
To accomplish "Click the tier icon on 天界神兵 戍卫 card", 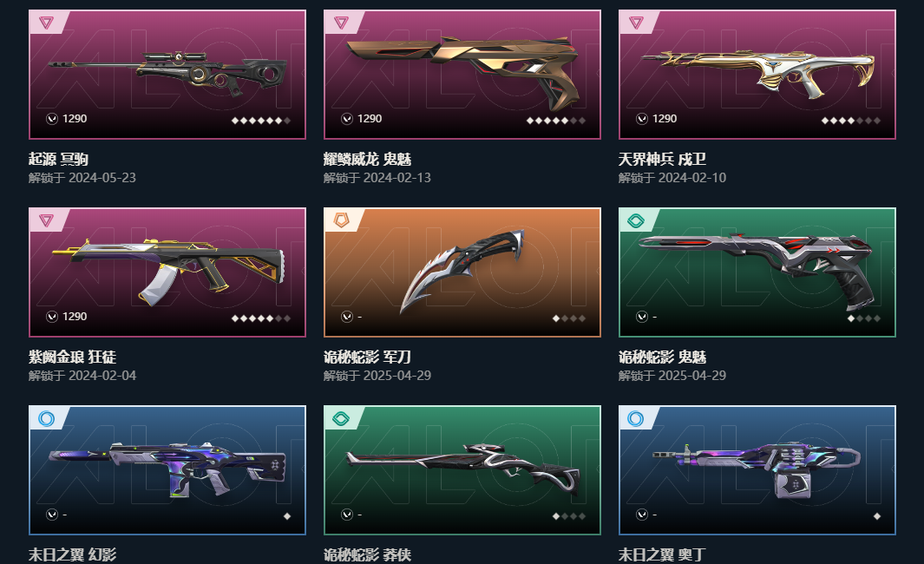I will (x=636, y=23).
